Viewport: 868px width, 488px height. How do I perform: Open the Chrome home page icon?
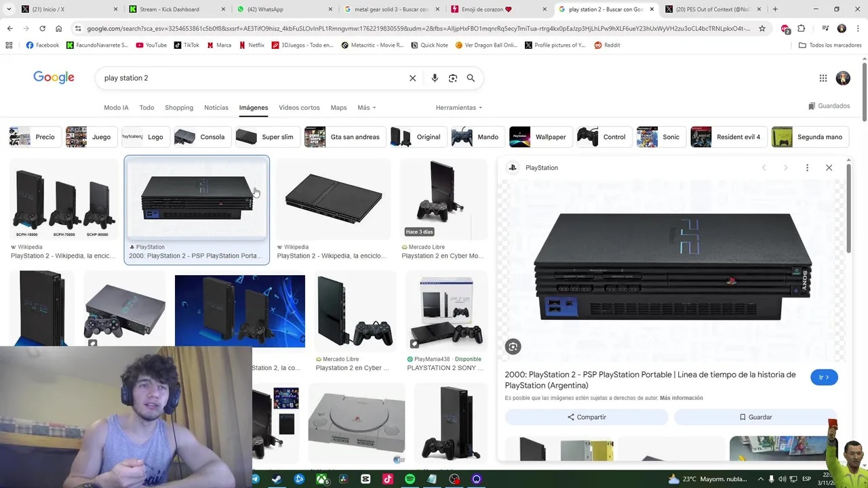click(59, 28)
